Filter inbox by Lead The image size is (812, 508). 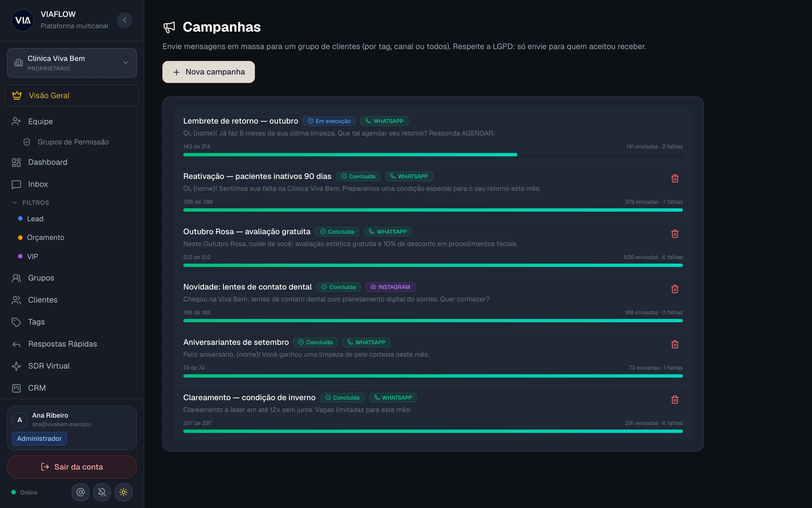tap(31, 219)
